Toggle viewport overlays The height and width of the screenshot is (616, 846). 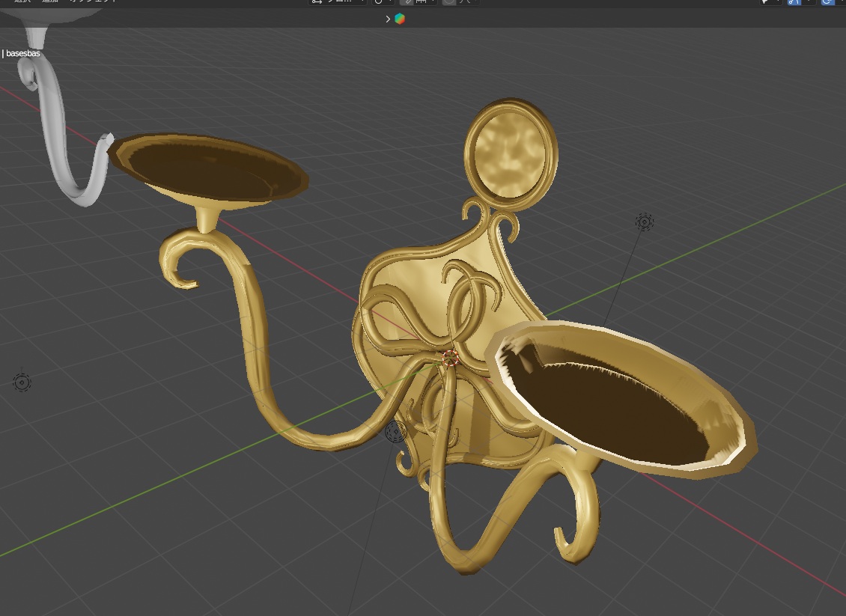(827, 2)
